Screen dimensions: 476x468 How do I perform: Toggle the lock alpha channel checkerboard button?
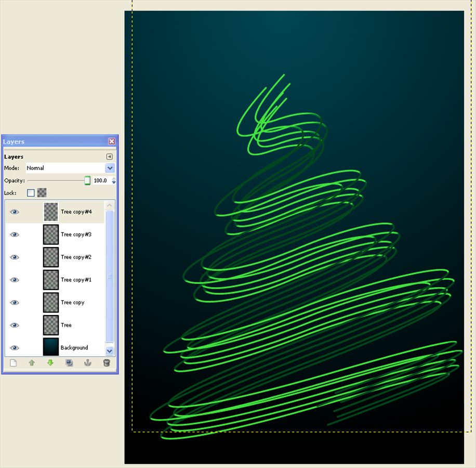(42, 192)
